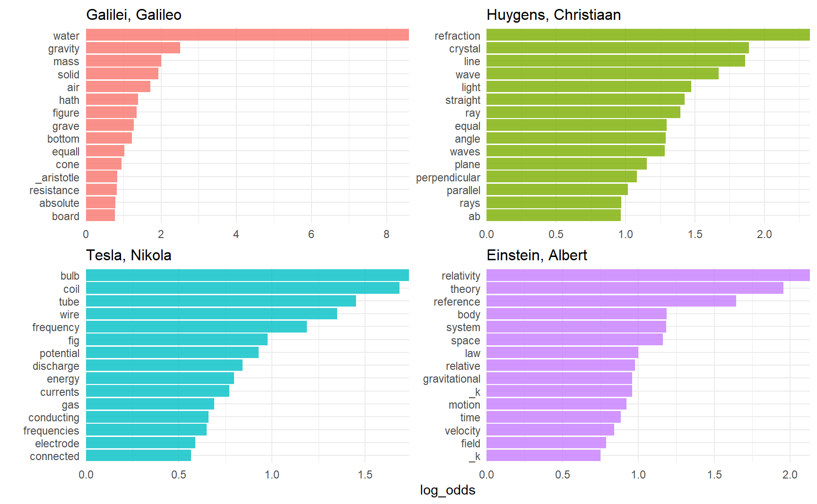Click the 'water' bar in Galileo chart
Image resolution: width=817 pixels, height=504 pixels.
point(247,35)
